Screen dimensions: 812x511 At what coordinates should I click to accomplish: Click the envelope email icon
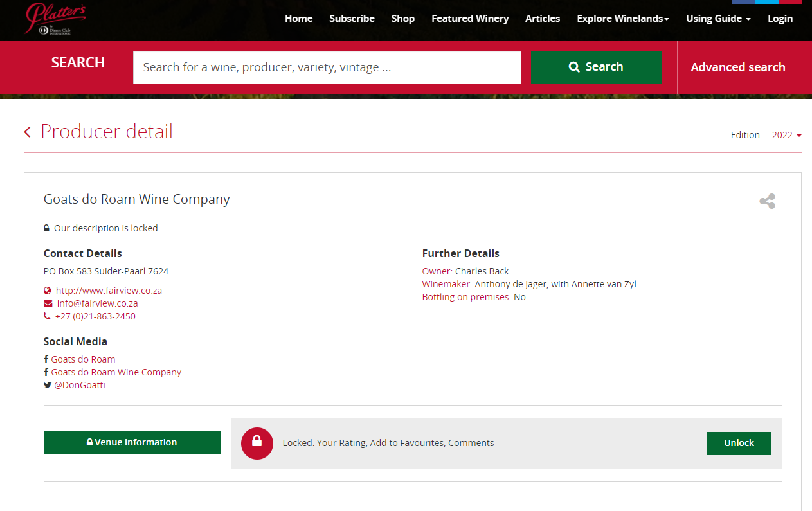pos(48,303)
